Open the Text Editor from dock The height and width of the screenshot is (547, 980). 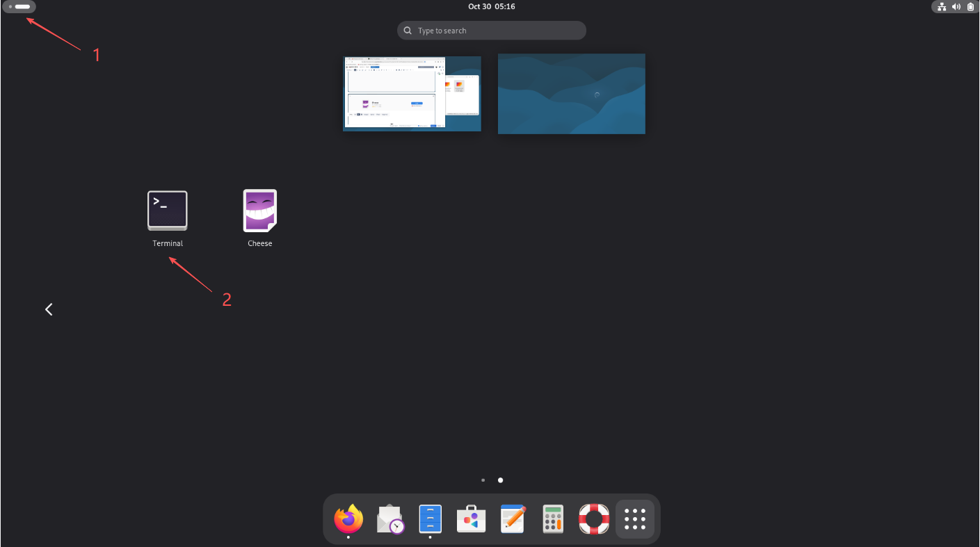pos(513,519)
